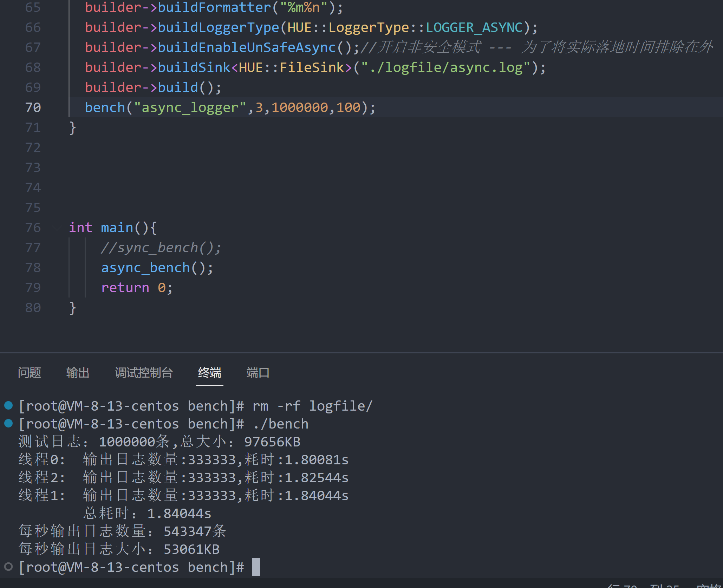Click the 行 70 line indicator in status bar
Image resolution: width=723 pixels, height=588 pixels.
click(x=622, y=586)
